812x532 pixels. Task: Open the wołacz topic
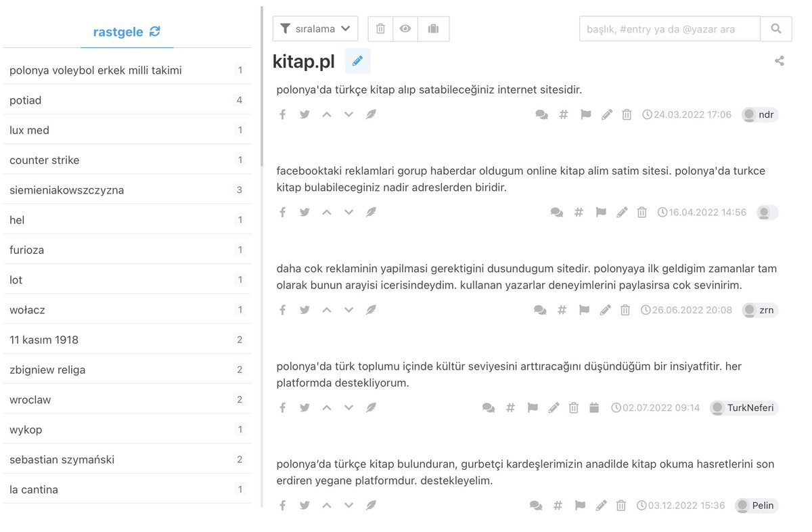click(x=127, y=309)
